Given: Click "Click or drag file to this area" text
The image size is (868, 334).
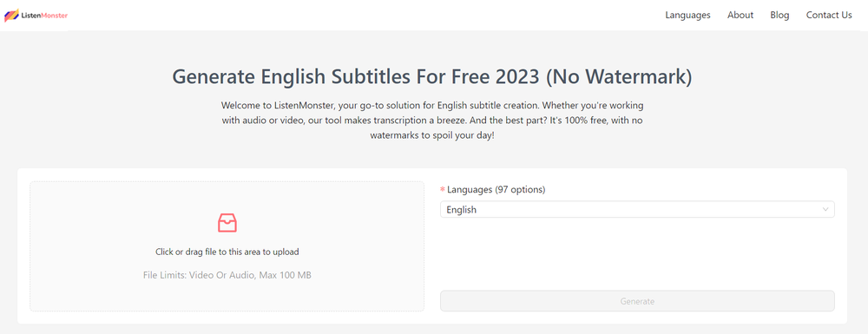Looking at the screenshot, I should [x=227, y=252].
